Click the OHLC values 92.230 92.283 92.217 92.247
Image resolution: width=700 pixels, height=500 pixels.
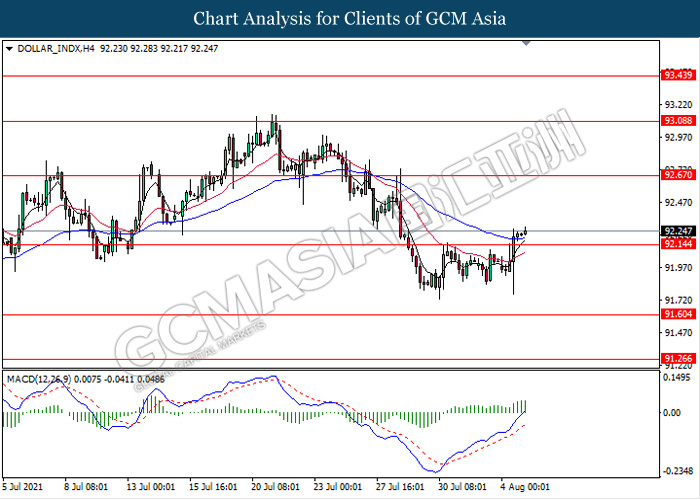[x=159, y=49]
